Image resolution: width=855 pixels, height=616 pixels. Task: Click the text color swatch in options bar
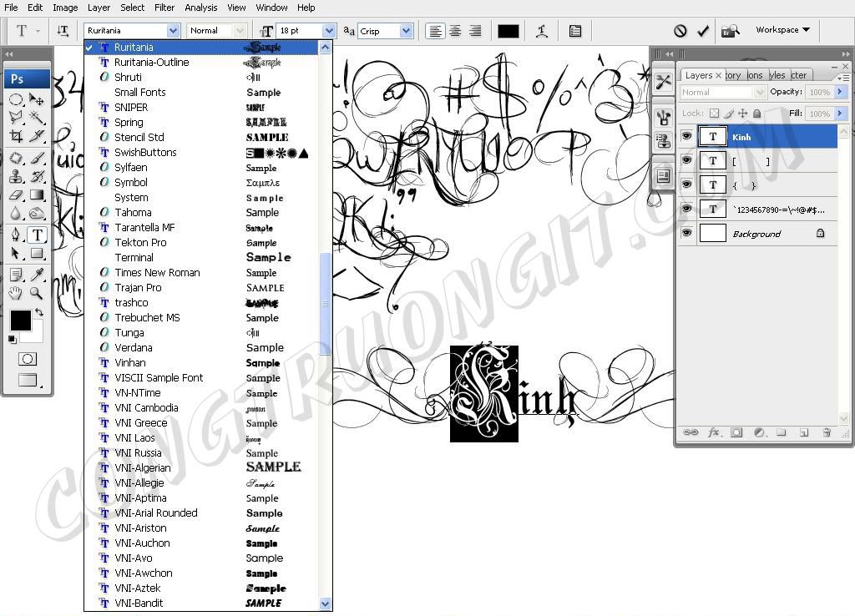click(508, 31)
